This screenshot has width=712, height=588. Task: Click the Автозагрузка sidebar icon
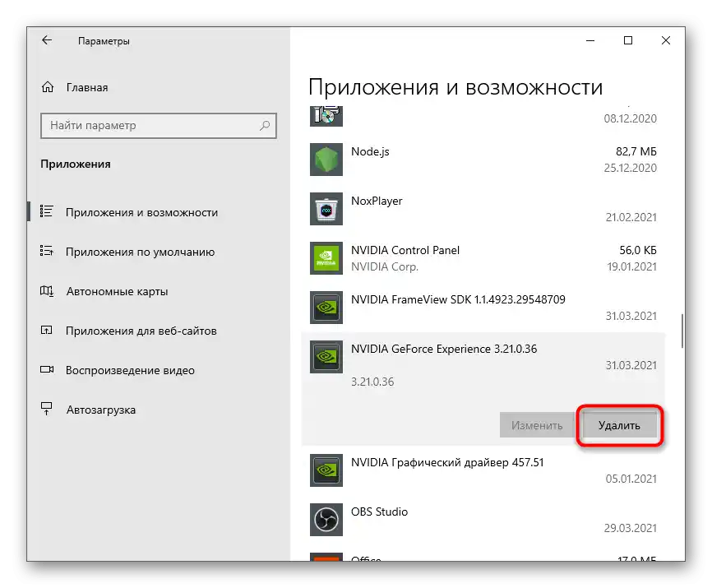[46, 409]
